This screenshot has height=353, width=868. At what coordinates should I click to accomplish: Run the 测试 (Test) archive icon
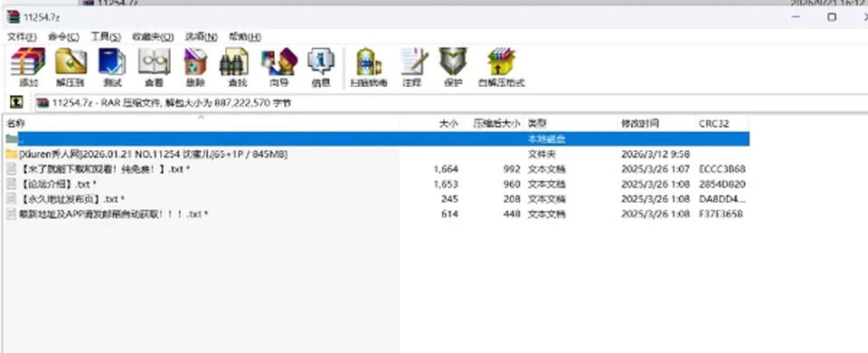tap(112, 67)
